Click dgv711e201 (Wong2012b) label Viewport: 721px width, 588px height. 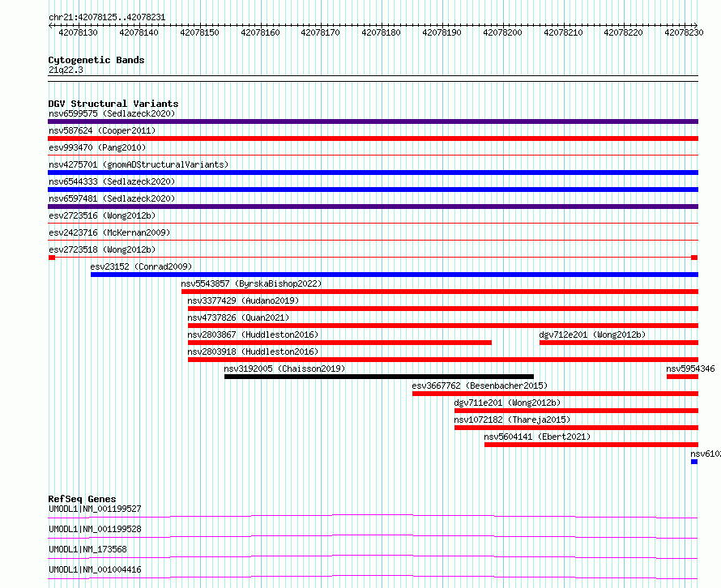tap(507, 403)
